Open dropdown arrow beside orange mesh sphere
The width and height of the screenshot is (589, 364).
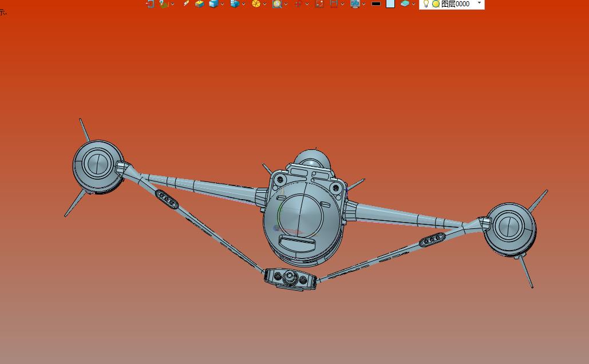point(265,4)
